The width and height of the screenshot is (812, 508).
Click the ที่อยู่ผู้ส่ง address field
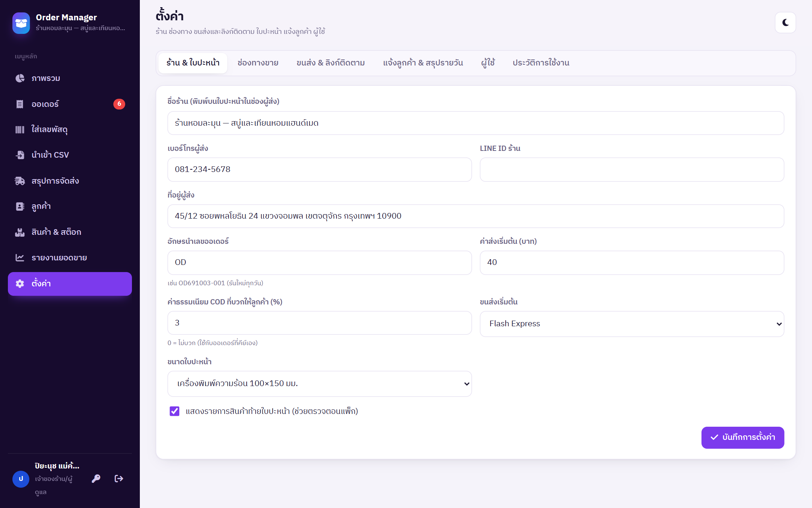point(476,216)
